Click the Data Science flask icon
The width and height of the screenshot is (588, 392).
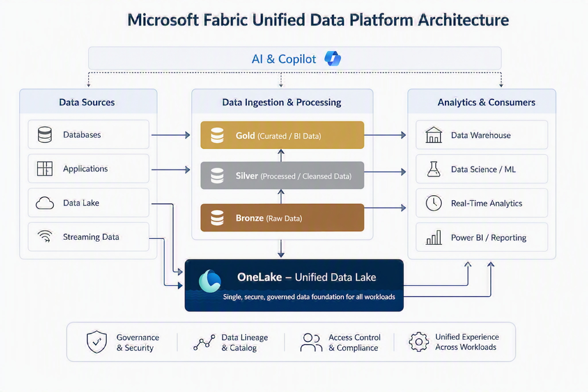click(434, 169)
